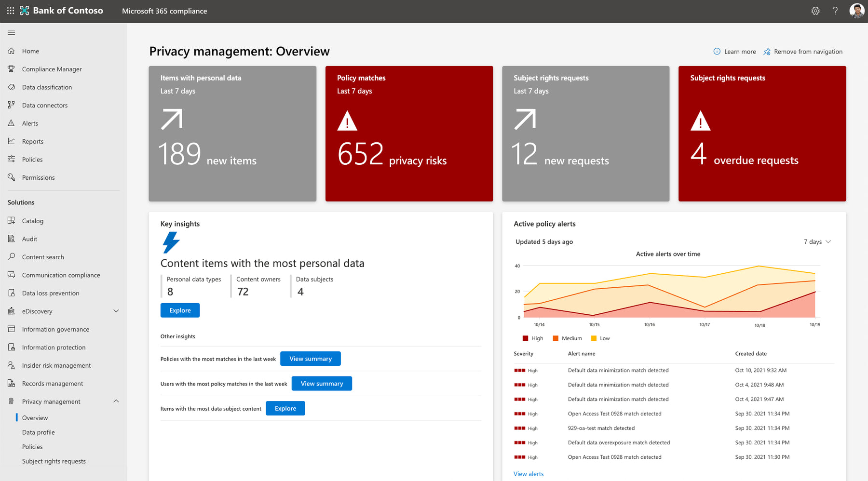
Task: Open the View alerts link
Action: (529, 474)
